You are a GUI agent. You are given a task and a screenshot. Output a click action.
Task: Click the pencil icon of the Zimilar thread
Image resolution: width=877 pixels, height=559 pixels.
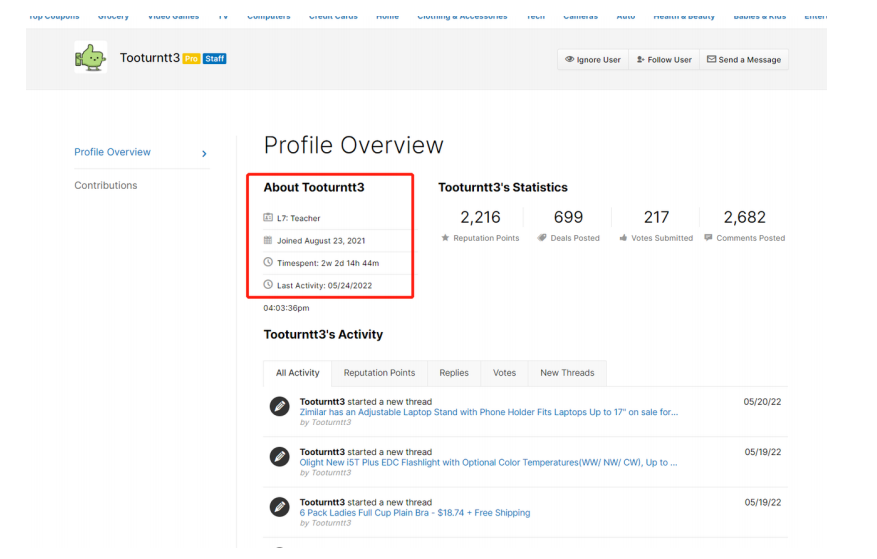[x=280, y=406]
